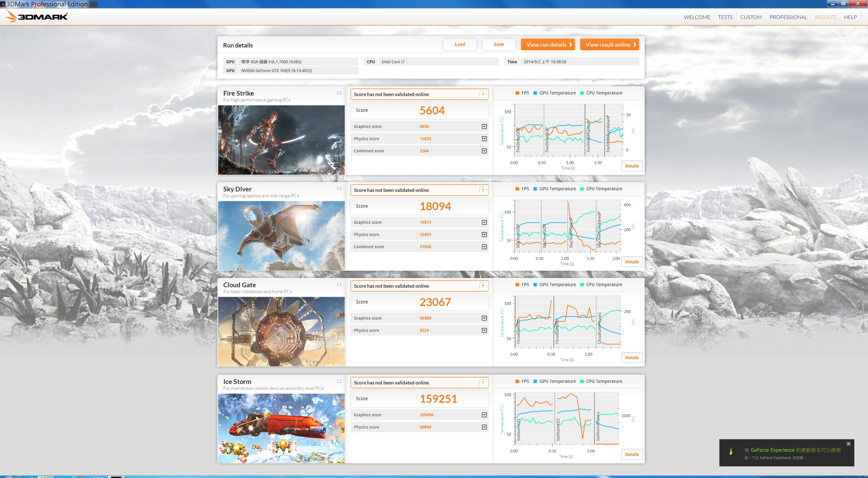
Task: Click the Cloud Gate performance line chart
Action: pos(567,322)
